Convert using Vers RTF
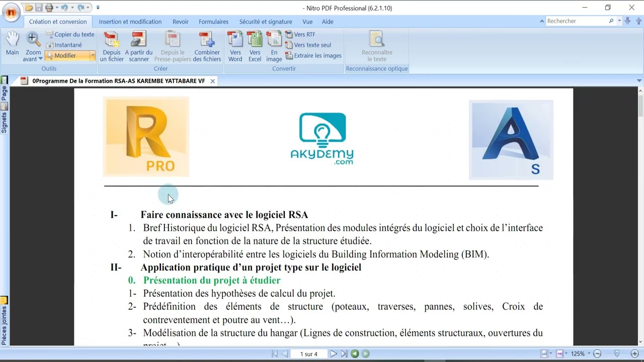The image size is (644, 362). (300, 34)
